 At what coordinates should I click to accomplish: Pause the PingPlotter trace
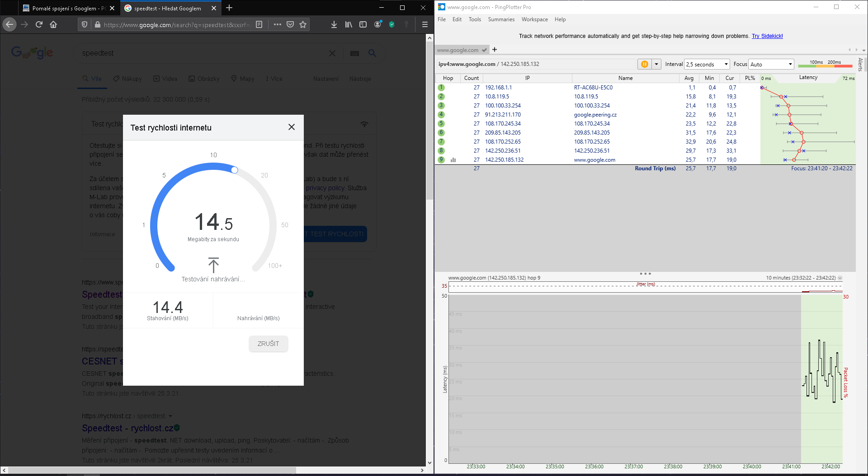pos(644,64)
